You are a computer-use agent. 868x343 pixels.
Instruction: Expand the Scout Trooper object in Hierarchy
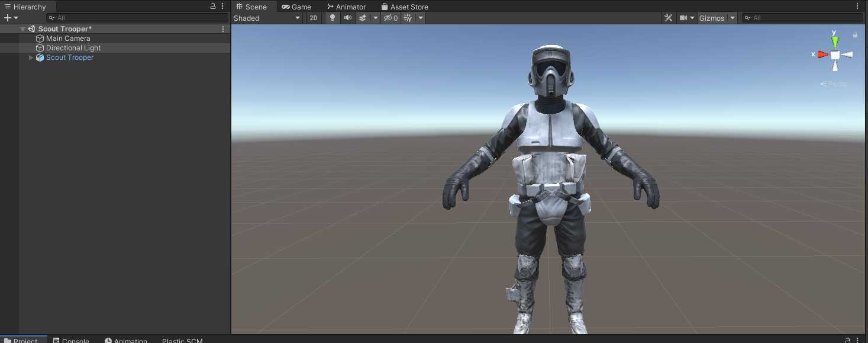(30, 57)
